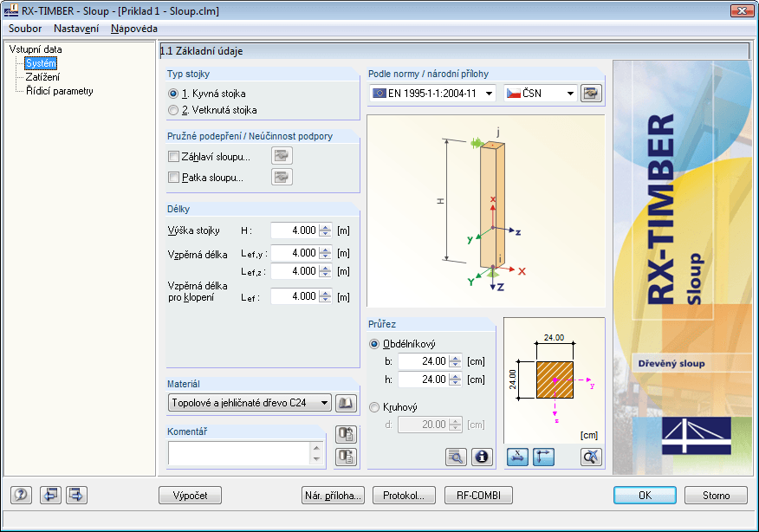
Task: Toggle horizontal dimension display for the section
Action: coord(519,457)
